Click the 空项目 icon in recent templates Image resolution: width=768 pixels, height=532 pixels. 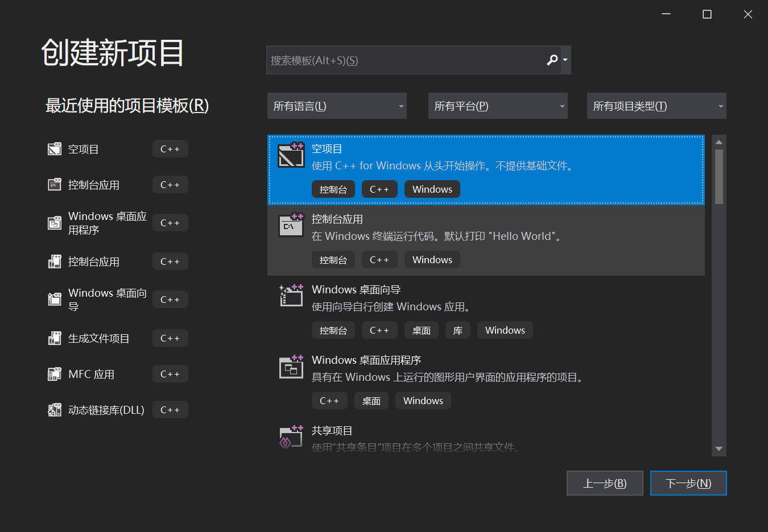[55, 149]
